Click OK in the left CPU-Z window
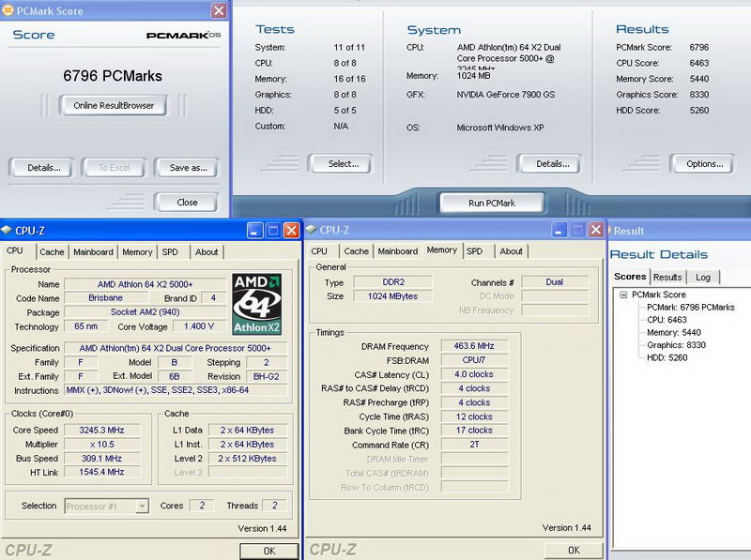The width and height of the screenshot is (751, 560). (x=269, y=551)
